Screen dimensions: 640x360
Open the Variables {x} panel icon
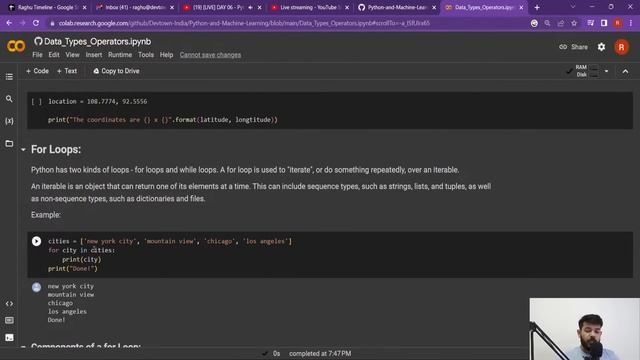(x=9, y=121)
